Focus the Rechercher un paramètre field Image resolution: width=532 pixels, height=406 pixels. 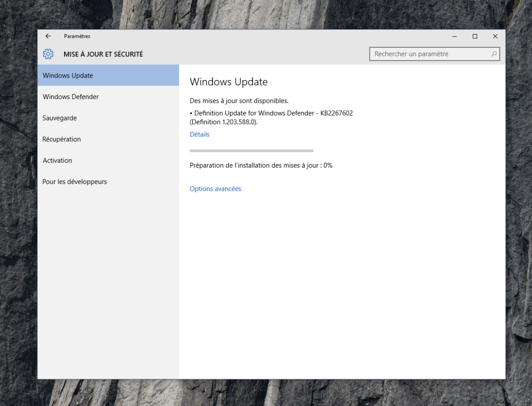430,54
